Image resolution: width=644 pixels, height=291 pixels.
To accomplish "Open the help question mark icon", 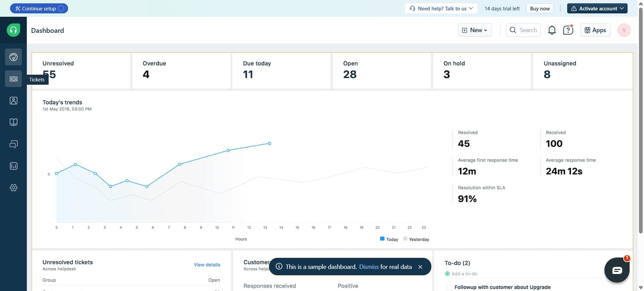I will click(568, 30).
